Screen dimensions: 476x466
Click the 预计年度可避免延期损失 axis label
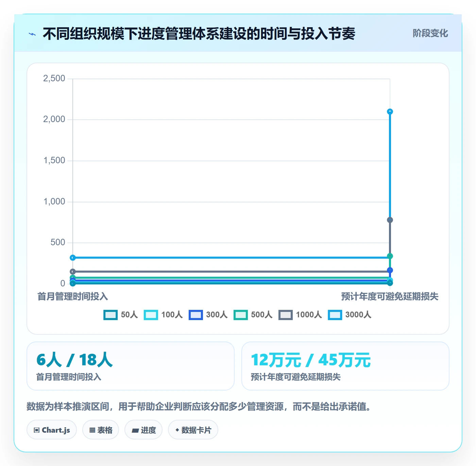(390, 297)
